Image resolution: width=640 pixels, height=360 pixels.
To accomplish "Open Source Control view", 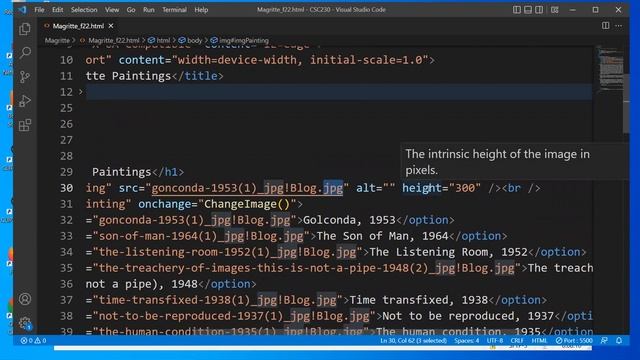I will 25,76.
